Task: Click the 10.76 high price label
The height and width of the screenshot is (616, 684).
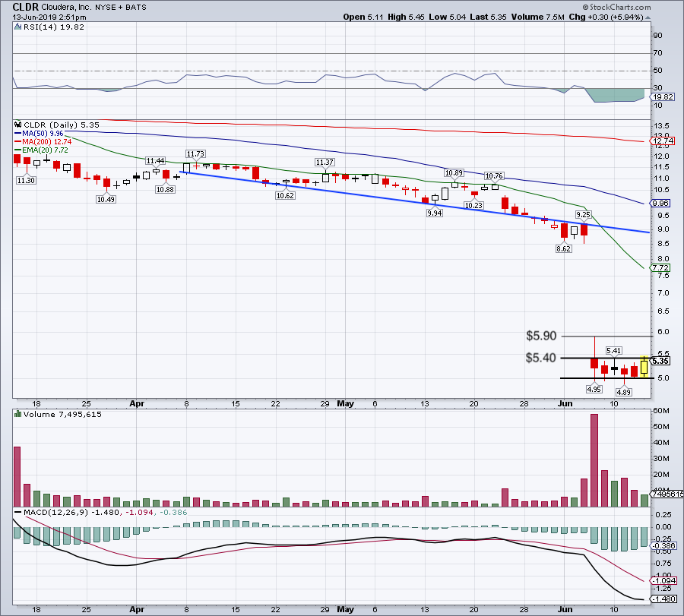Action: pos(494,176)
